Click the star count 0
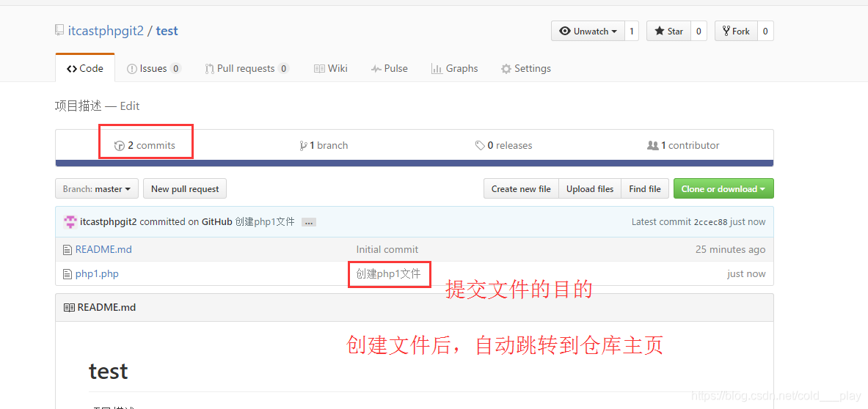Viewport: 868px width, 409px height. (x=699, y=32)
